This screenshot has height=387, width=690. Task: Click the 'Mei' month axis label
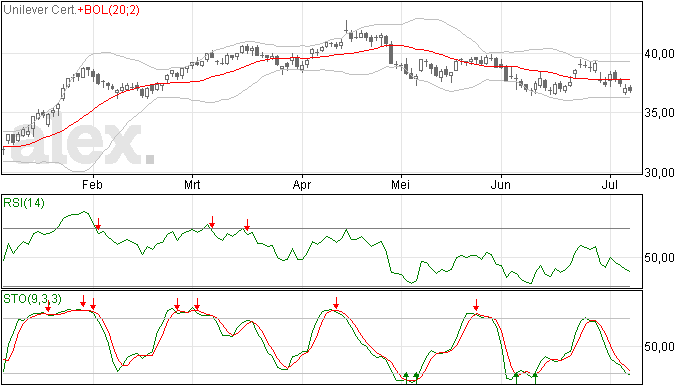[400, 184]
